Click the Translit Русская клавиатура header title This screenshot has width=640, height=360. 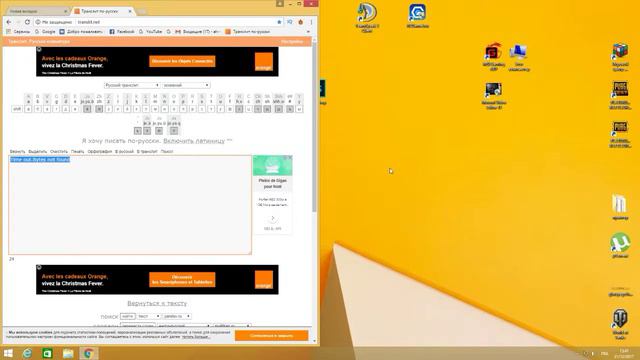39,42
